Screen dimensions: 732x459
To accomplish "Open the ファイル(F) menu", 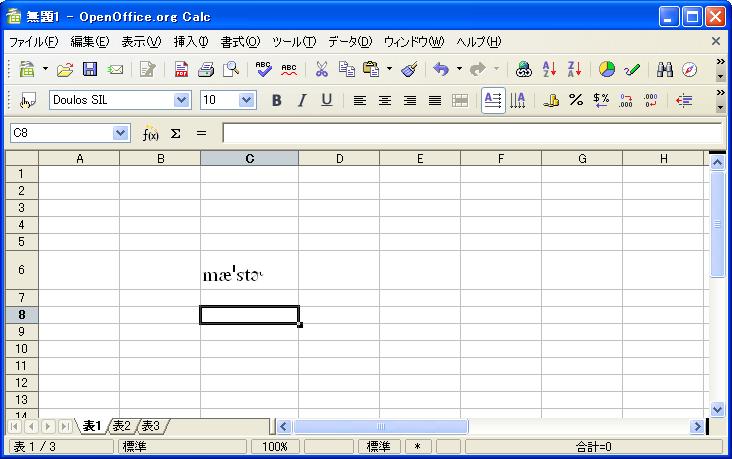I will pos(34,42).
